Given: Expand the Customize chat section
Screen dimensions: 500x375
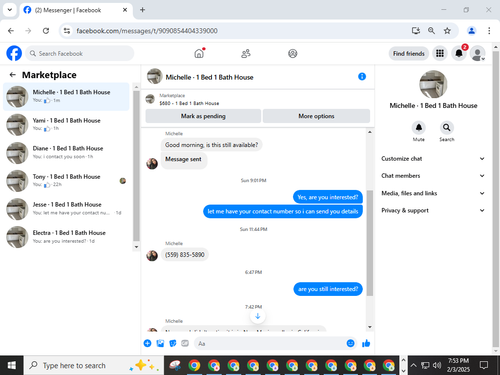Looking at the screenshot, I should 433,159.
